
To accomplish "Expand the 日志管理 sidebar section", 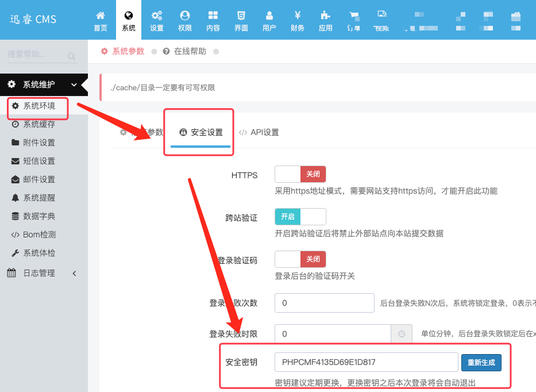I will [x=44, y=273].
